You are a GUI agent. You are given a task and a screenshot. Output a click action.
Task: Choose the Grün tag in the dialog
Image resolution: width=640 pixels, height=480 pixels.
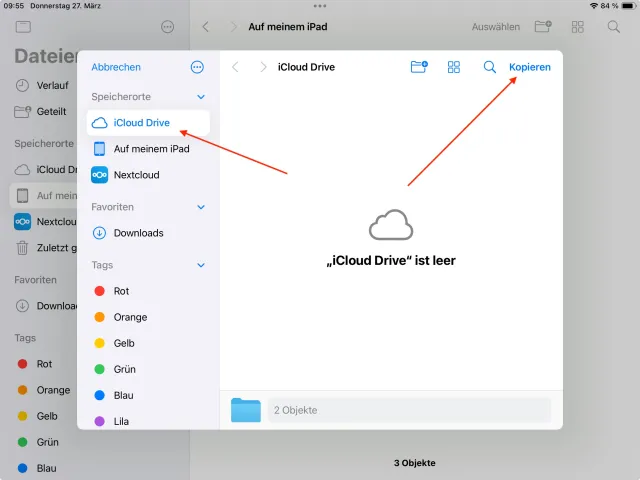[148, 369]
